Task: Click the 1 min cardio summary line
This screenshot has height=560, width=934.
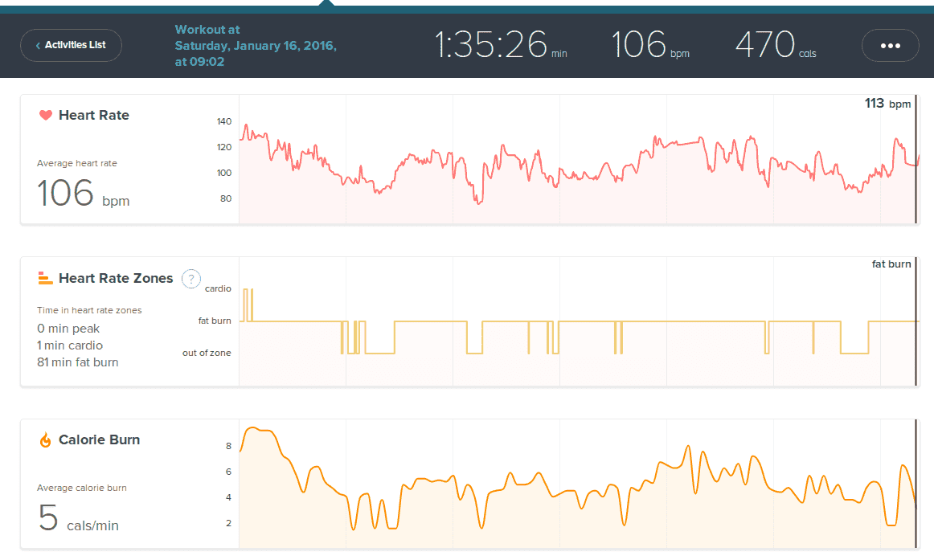Action: click(x=69, y=345)
